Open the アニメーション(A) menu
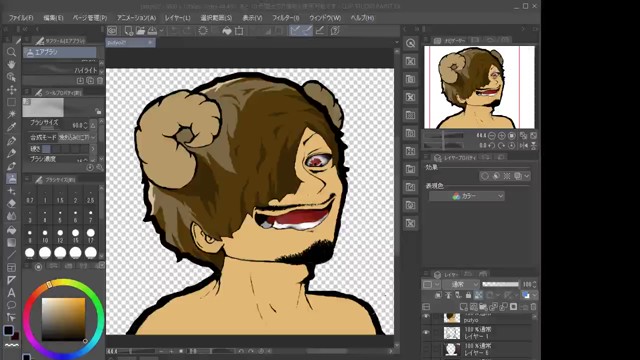This screenshot has width=640, height=360. pyautogui.click(x=136, y=18)
